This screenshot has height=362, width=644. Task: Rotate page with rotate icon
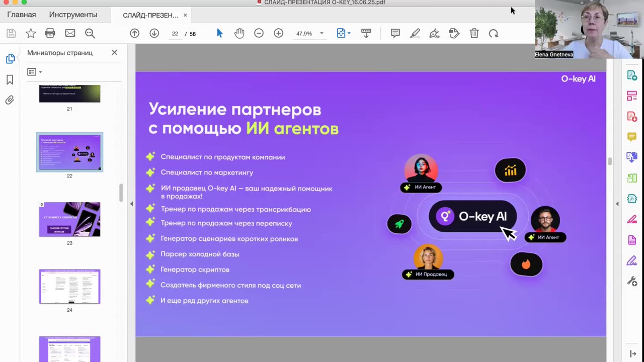click(494, 33)
